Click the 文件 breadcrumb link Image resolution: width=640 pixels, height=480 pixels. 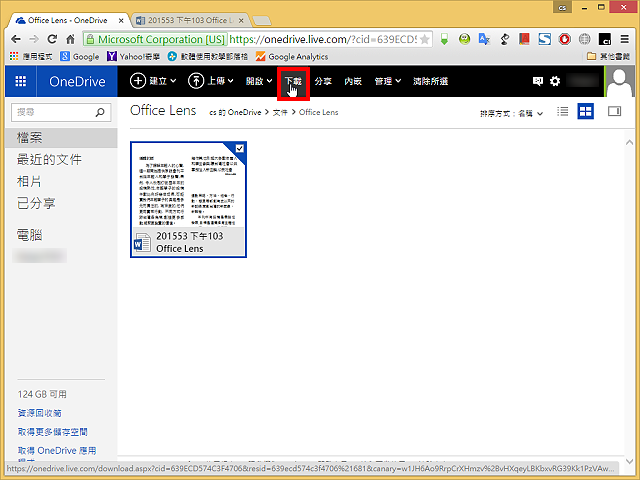coord(280,112)
